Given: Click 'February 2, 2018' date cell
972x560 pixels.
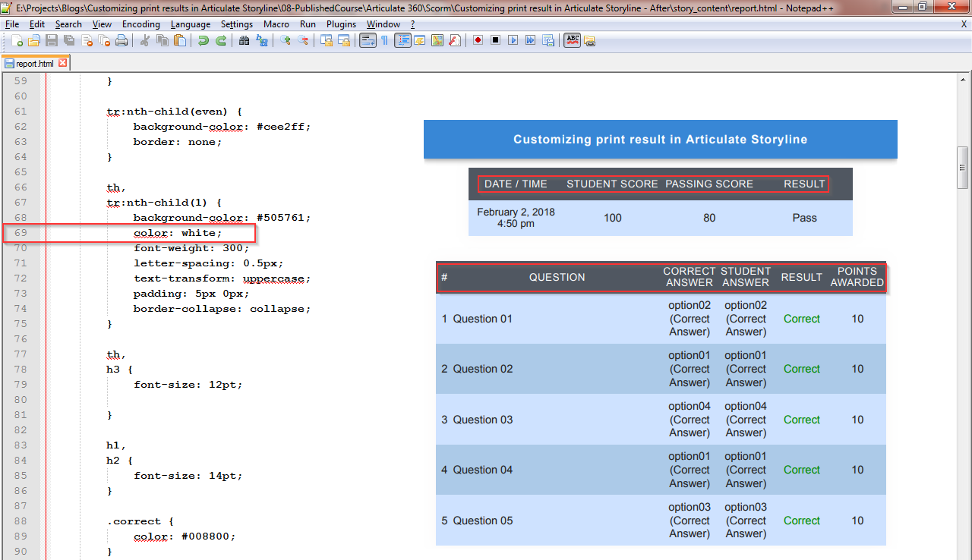Looking at the screenshot, I should coord(516,212).
